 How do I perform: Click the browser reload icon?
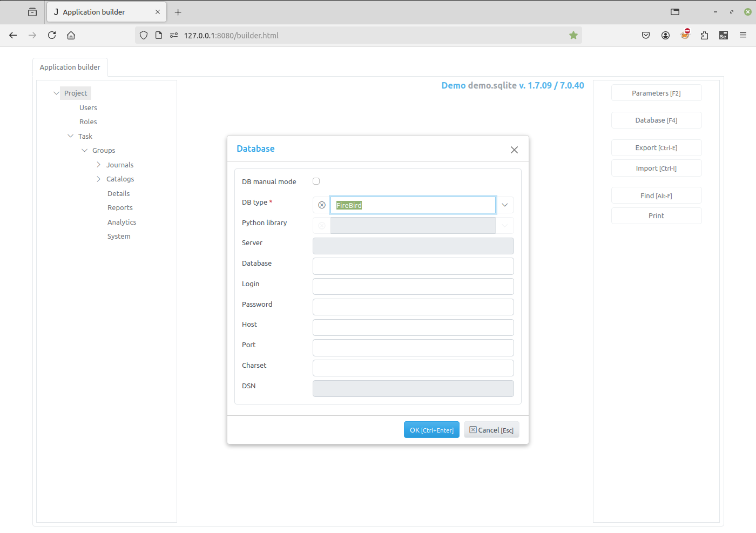pyautogui.click(x=52, y=35)
